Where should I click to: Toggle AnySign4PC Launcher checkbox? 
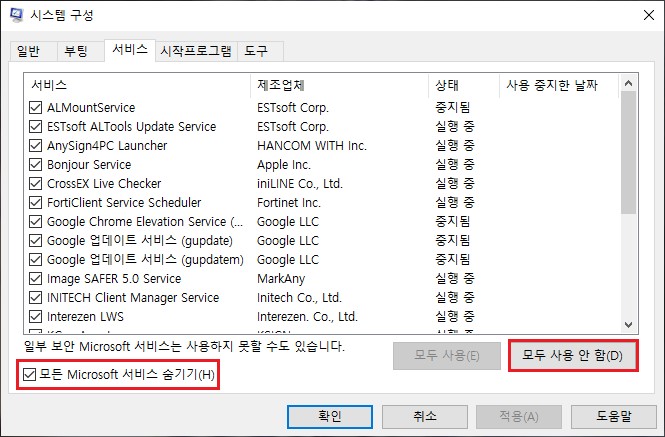coord(35,146)
